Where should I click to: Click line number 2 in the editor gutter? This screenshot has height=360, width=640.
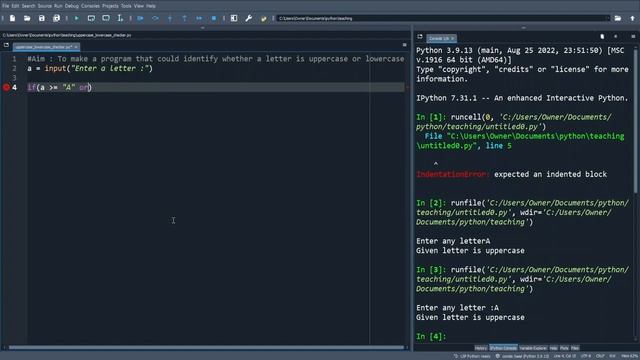pos(14,69)
